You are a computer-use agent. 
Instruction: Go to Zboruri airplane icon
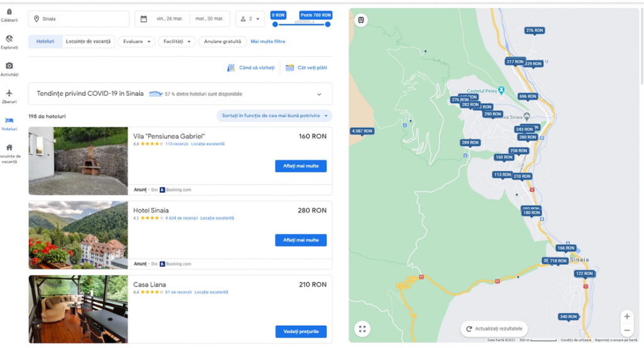[9, 96]
